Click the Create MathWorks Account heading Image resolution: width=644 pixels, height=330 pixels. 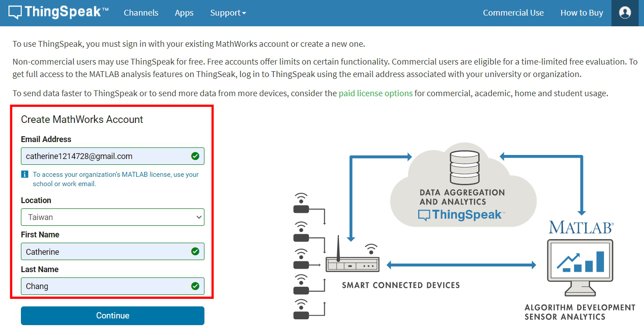coord(82,119)
